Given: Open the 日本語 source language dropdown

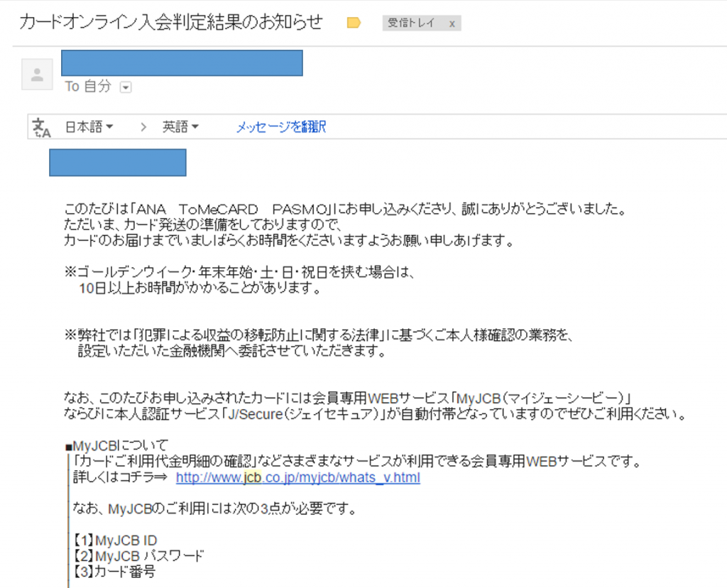Looking at the screenshot, I should [x=89, y=126].
